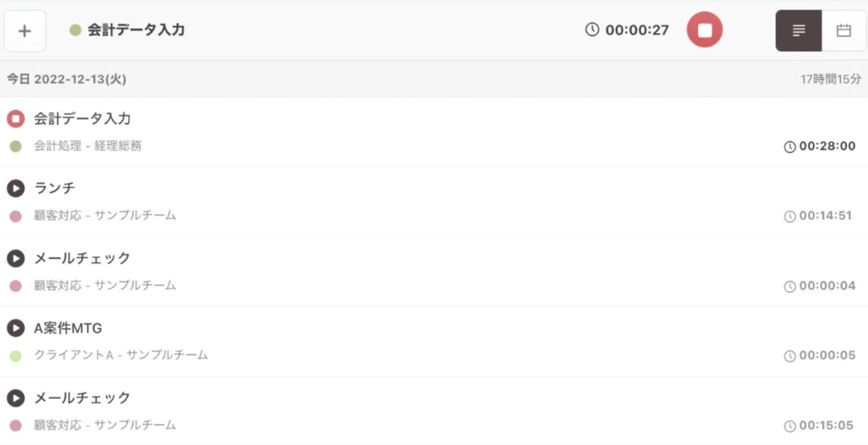Click the pink color dot under ランチ
Screen dimensions: 868x445
click(x=16, y=216)
